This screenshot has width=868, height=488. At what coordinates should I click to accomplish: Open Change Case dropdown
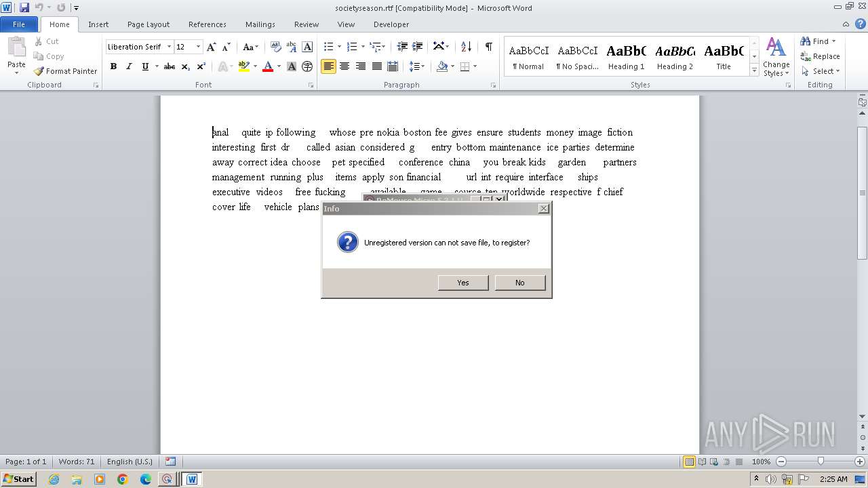click(250, 47)
